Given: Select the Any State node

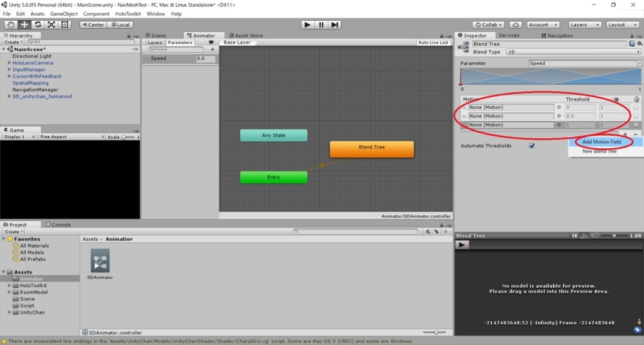Looking at the screenshot, I should click(x=274, y=135).
